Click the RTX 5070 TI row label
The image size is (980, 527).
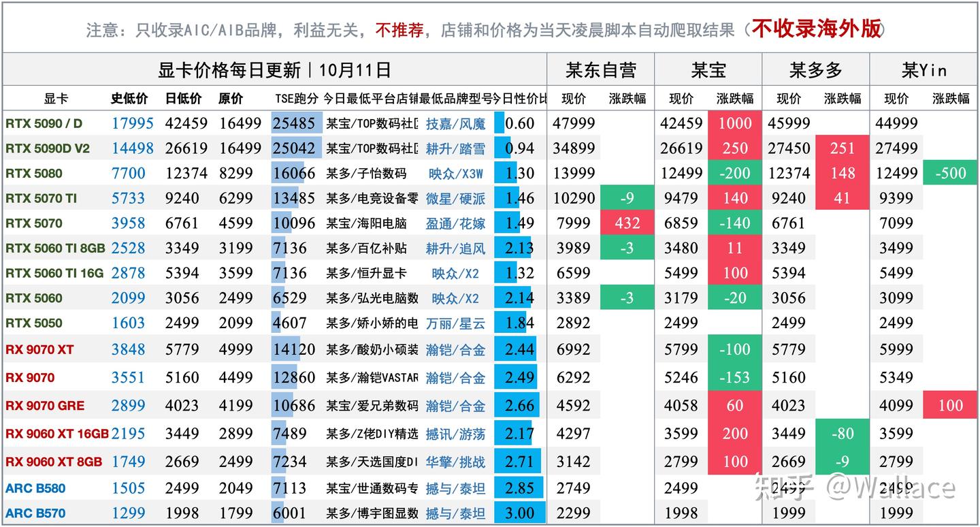pyautogui.click(x=41, y=198)
